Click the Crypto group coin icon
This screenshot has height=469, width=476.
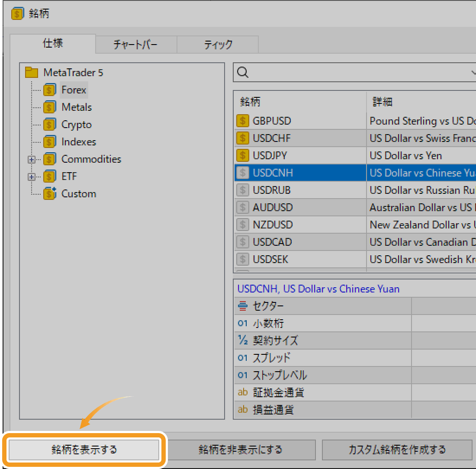point(49,125)
